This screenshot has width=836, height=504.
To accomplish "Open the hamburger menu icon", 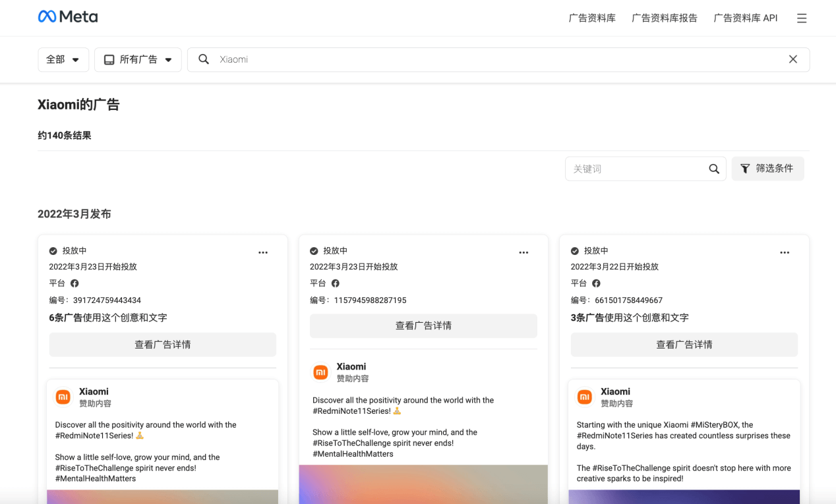I will (801, 18).
